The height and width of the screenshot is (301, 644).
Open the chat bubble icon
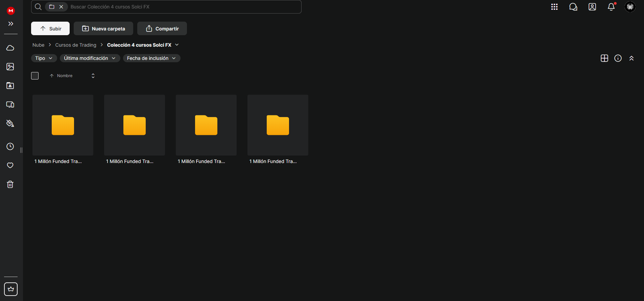(573, 7)
